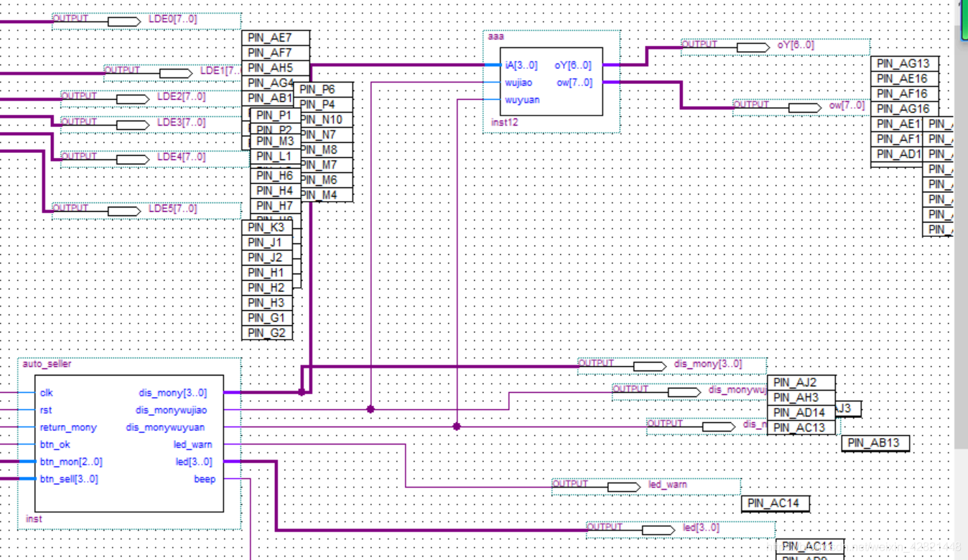Click the auto_seller block title text
Screen dimensions: 968x560
[x=47, y=364]
